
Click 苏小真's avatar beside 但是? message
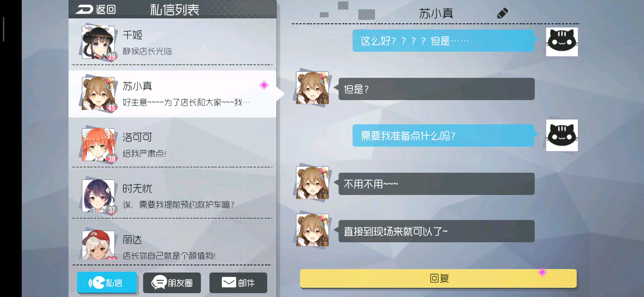pyautogui.click(x=312, y=88)
